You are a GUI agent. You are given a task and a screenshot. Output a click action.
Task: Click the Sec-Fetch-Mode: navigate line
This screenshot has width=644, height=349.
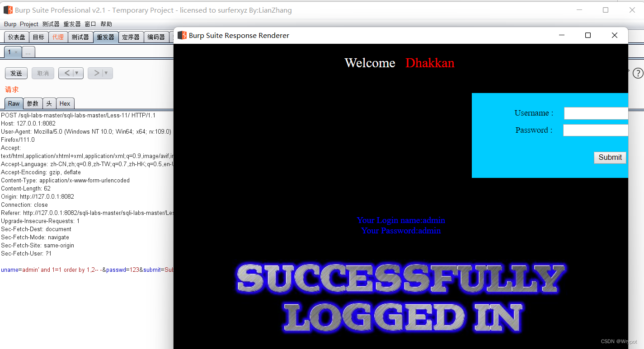tap(35, 237)
